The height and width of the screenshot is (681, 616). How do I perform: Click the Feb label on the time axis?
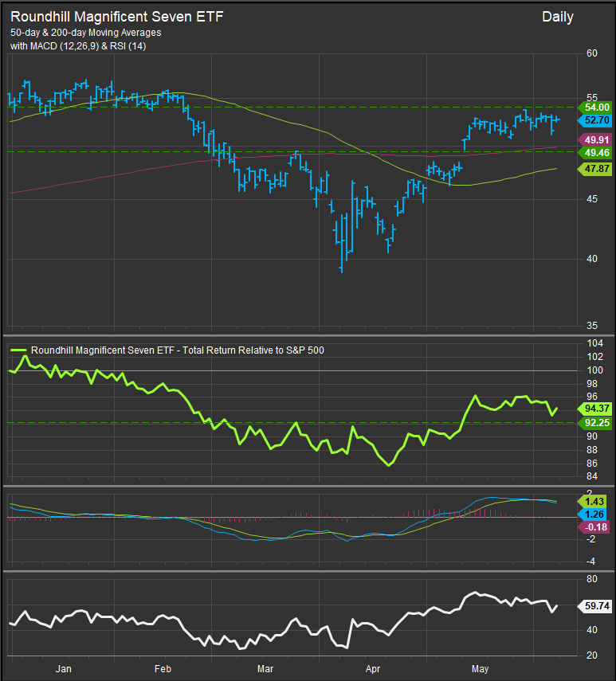[x=163, y=669]
